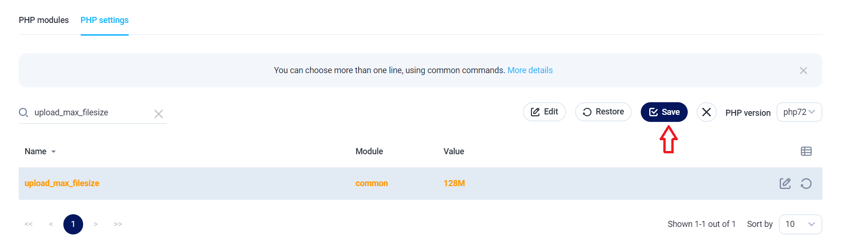This screenshot has height=241, width=868.
Task: Click the cancel X button beside Save
Action: click(x=707, y=112)
